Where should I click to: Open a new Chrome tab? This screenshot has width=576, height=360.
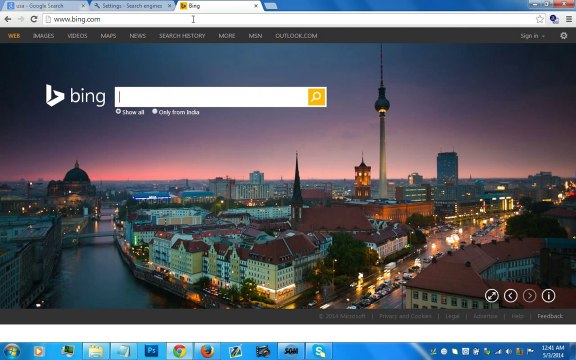pos(271,6)
